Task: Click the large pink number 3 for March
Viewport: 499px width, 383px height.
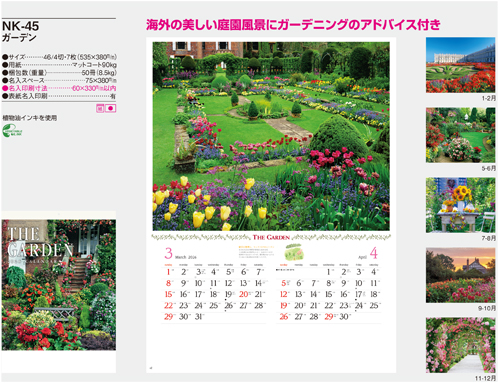Action: coord(169,253)
